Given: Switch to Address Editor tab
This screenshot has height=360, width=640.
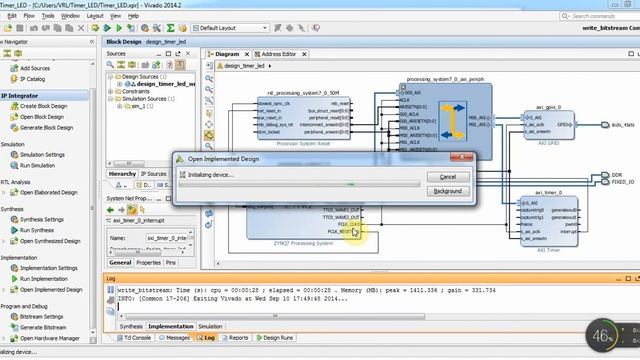Looking at the screenshot, I should [278, 54].
